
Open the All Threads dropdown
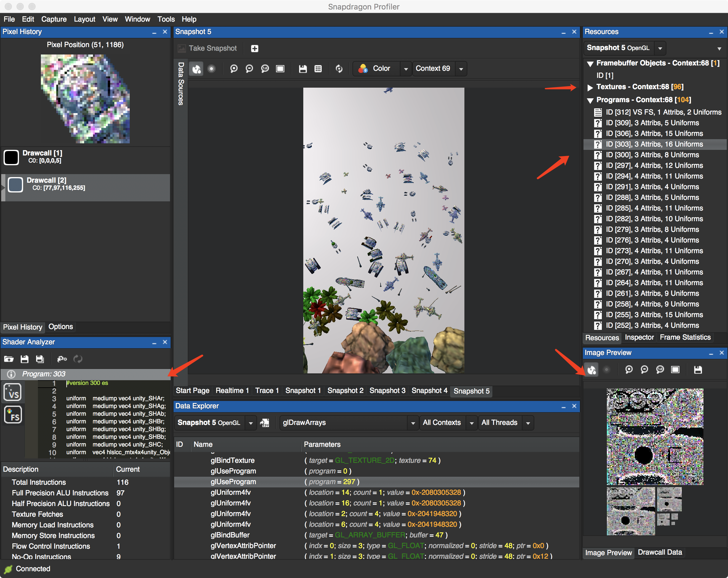(528, 423)
